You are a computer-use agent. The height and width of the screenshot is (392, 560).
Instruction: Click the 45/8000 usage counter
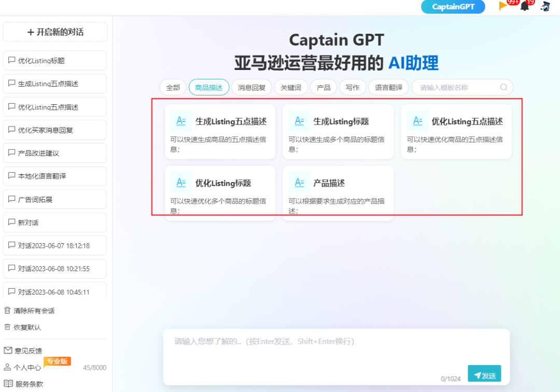tap(95, 368)
